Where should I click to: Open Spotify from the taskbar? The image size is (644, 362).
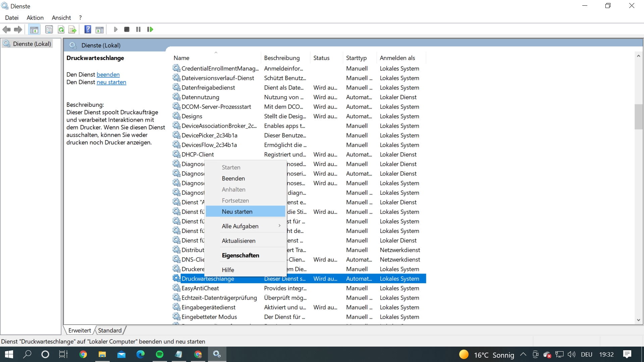click(x=159, y=354)
